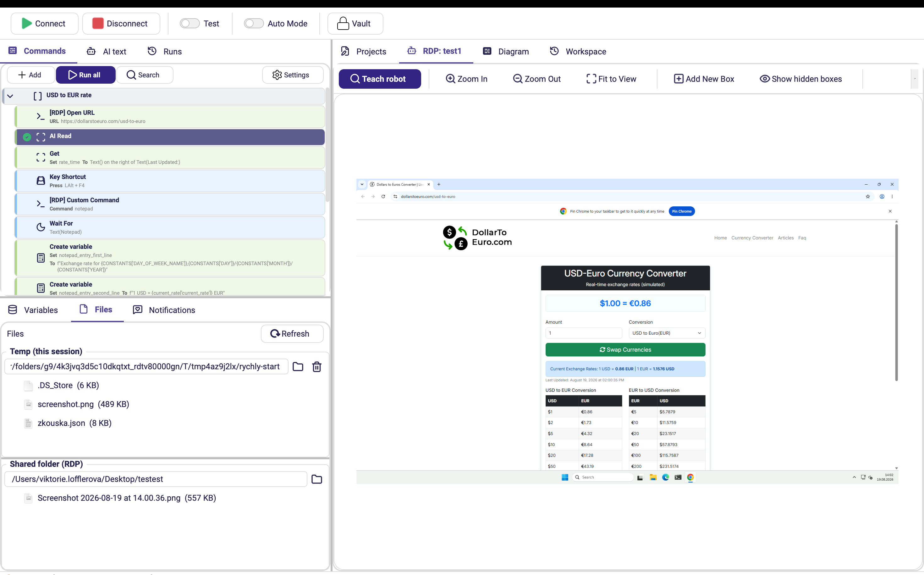Open File Explorer from RDP taskbar
The image size is (924, 575).
[x=653, y=477]
